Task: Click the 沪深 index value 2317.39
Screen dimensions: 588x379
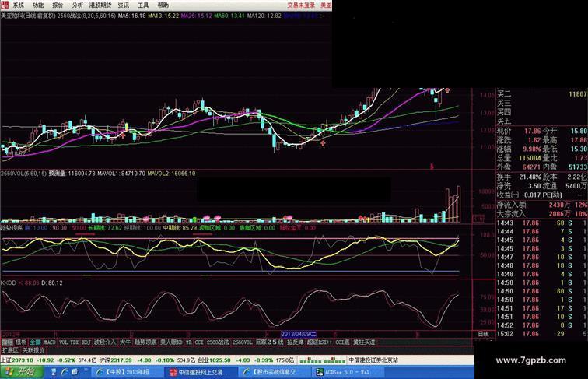Action: pos(121,360)
